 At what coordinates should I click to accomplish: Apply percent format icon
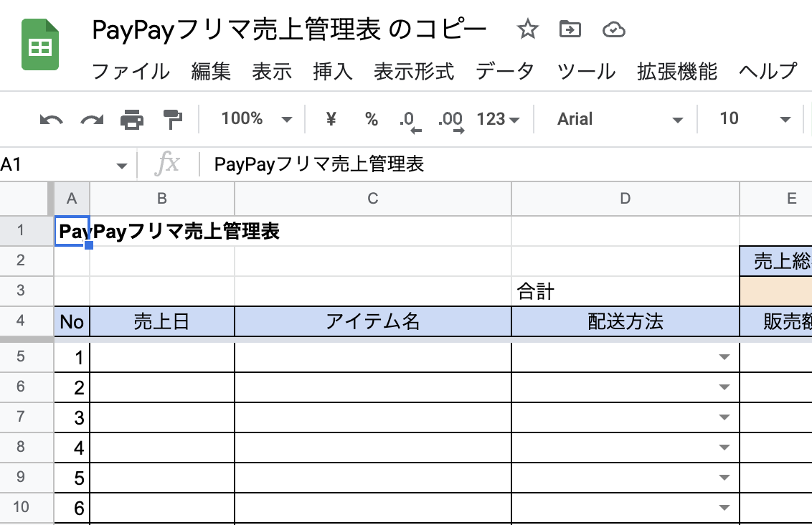[371, 119]
